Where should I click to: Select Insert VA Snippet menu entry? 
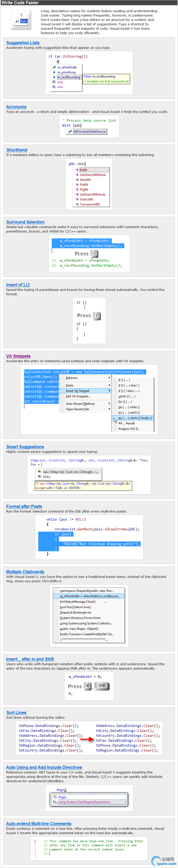click(85, 391)
